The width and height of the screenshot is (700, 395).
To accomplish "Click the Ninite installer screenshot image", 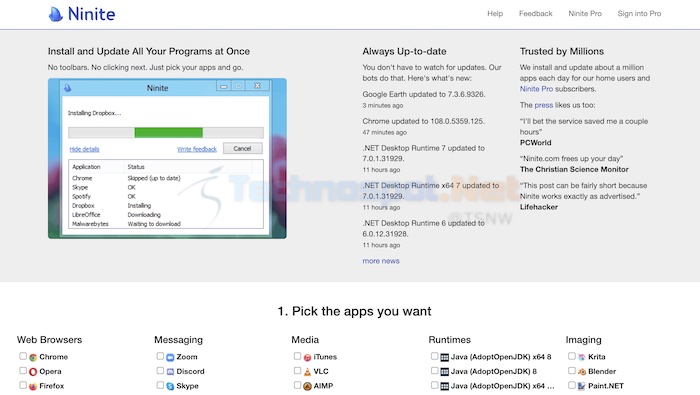I will (x=167, y=158).
